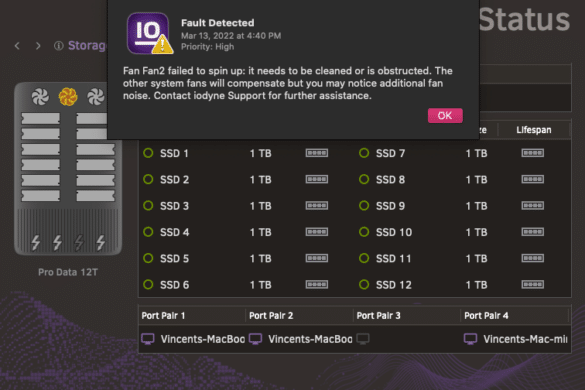Click the Port Pair 1 computer icon

pos(148,339)
